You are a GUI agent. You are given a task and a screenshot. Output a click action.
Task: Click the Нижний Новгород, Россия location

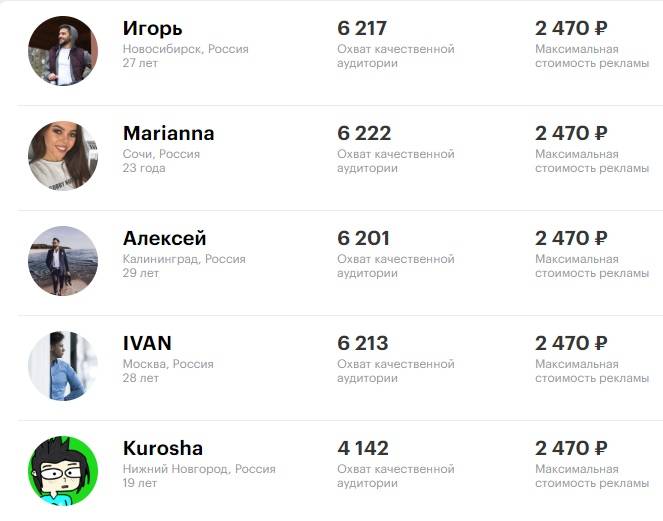click(x=199, y=469)
